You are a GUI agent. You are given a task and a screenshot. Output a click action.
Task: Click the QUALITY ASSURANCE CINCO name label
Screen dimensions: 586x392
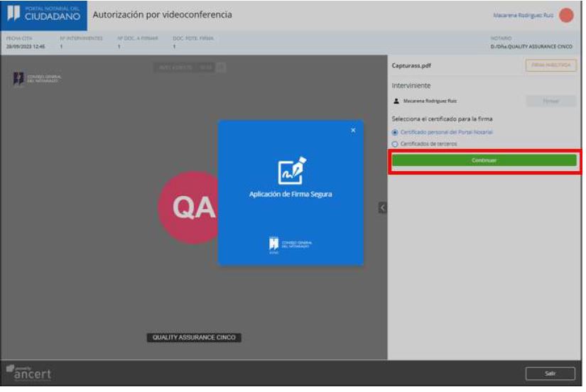(x=194, y=337)
